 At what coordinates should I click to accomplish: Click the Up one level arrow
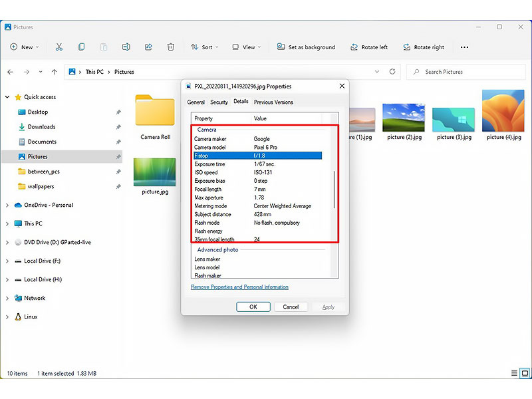54,72
